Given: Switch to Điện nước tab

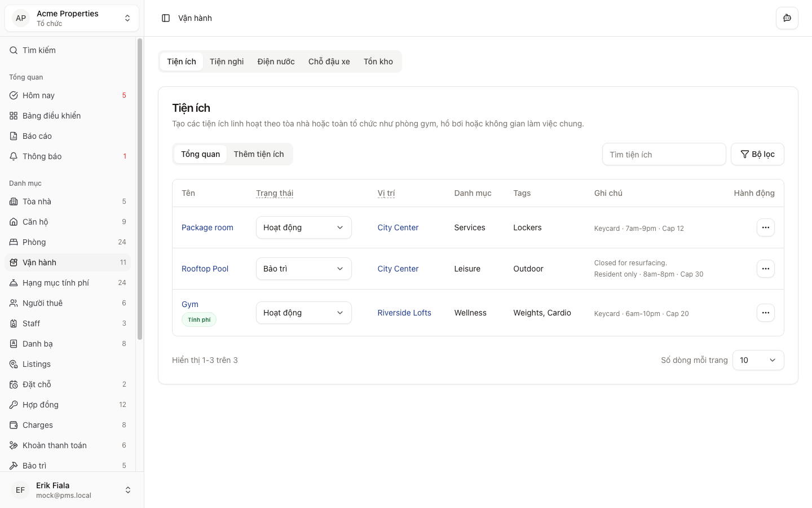Looking at the screenshot, I should click(x=276, y=62).
